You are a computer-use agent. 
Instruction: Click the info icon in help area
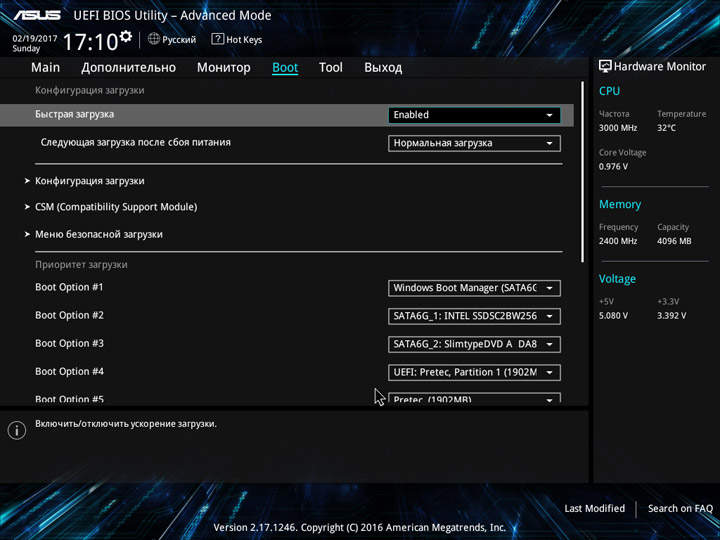17,430
